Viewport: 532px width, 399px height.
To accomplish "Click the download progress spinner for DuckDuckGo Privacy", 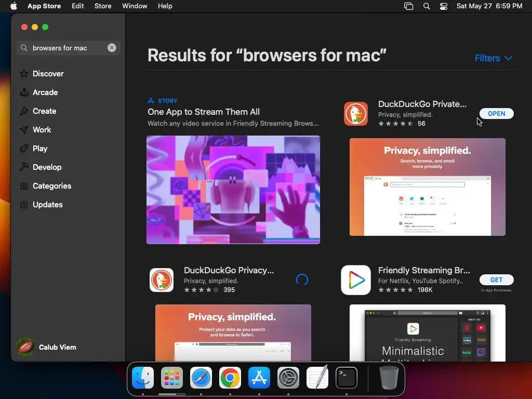I will pyautogui.click(x=302, y=280).
